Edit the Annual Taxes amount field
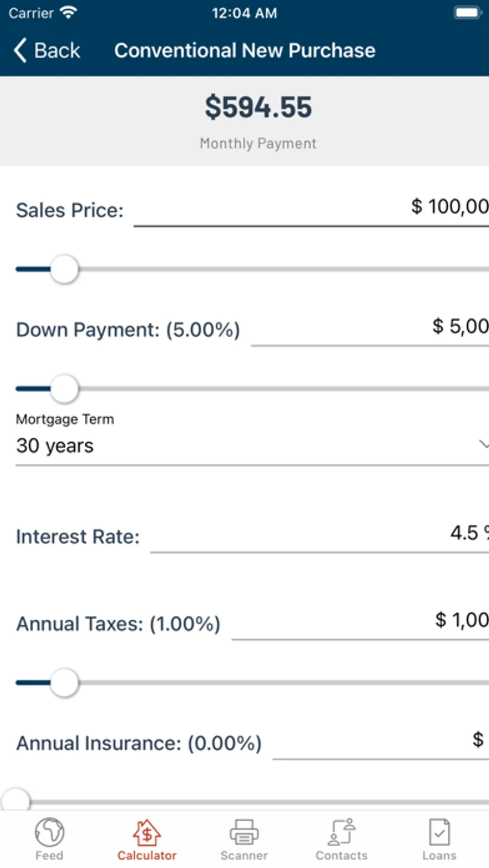 (360, 621)
